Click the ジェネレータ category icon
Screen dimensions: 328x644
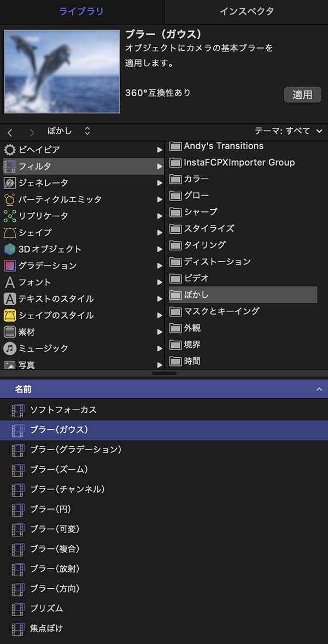(x=10, y=183)
